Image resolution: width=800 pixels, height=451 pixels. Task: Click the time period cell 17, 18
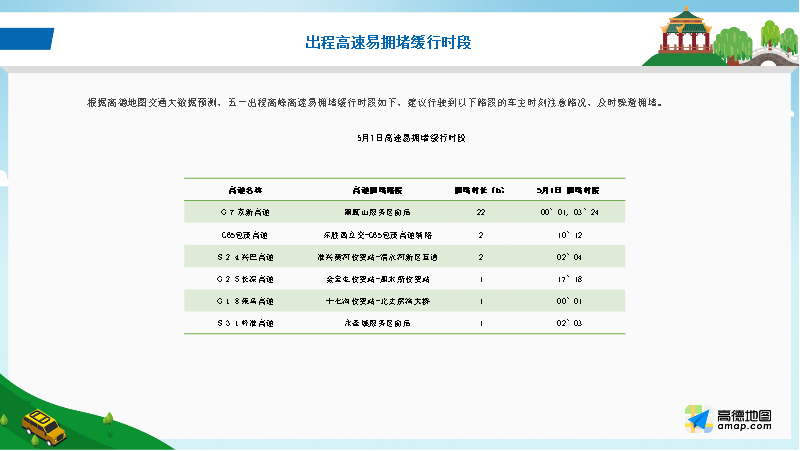(x=569, y=279)
